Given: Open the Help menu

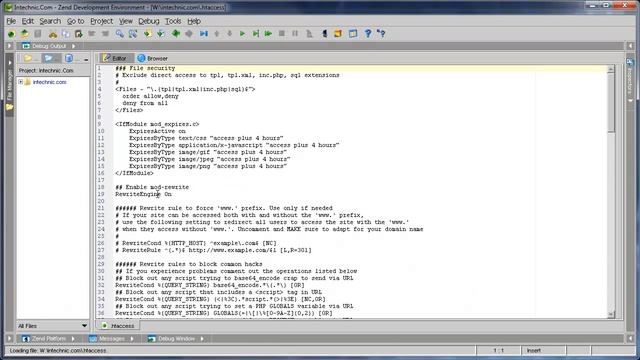Looking at the screenshot, I should tap(194, 21).
